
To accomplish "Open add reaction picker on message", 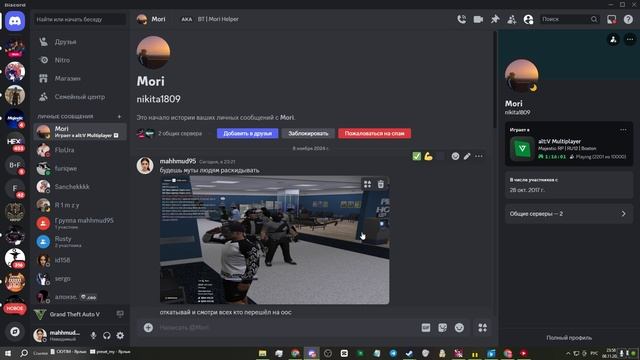I will (455, 156).
